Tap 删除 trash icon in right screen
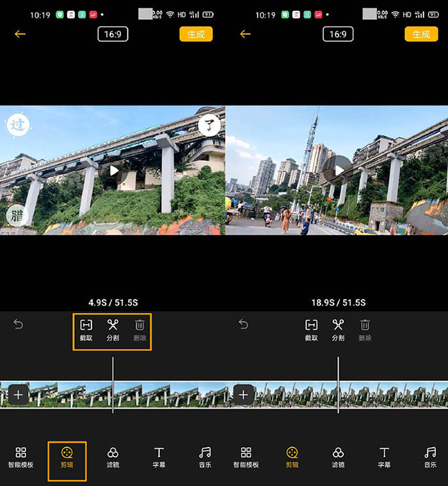This screenshot has height=486, width=448. coord(365,330)
